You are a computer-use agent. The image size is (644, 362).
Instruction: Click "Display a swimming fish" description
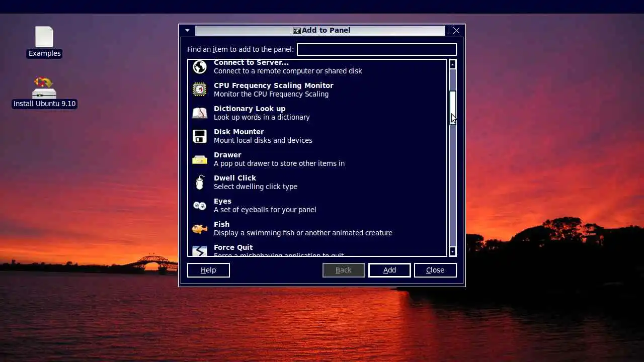(x=303, y=233)
